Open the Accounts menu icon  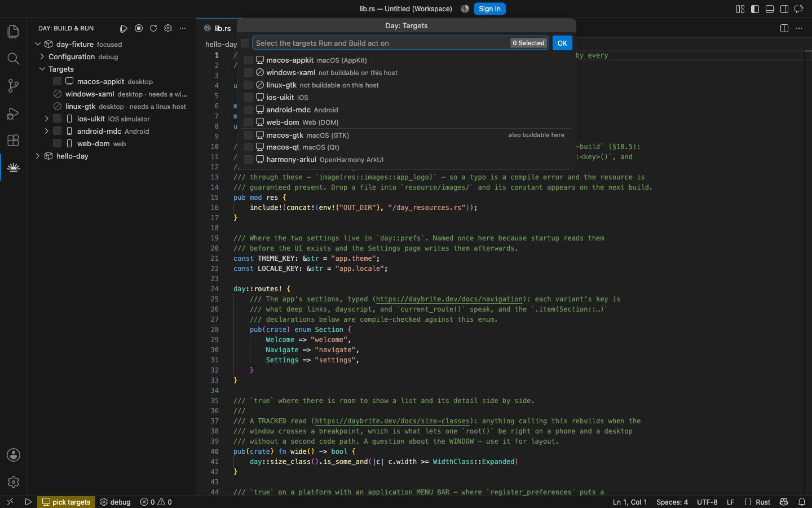[14, 455]
